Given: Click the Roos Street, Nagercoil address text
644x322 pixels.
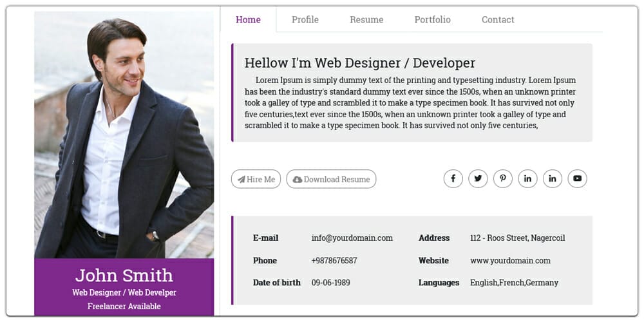Looking at the screenshot, I should (x=517, y=238).
